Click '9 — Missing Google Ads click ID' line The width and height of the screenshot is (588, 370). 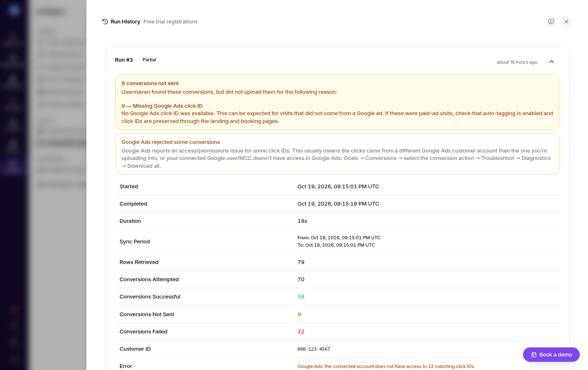(162, 106)
